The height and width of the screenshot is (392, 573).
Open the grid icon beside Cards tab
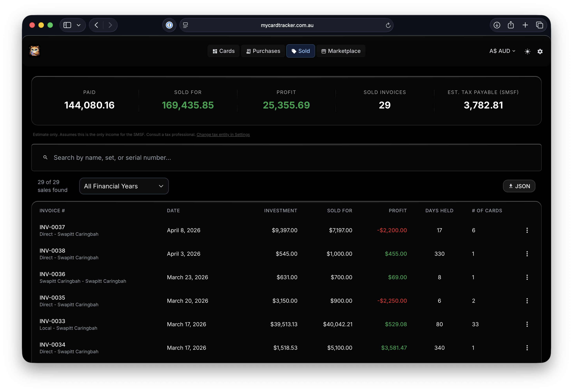215,51
